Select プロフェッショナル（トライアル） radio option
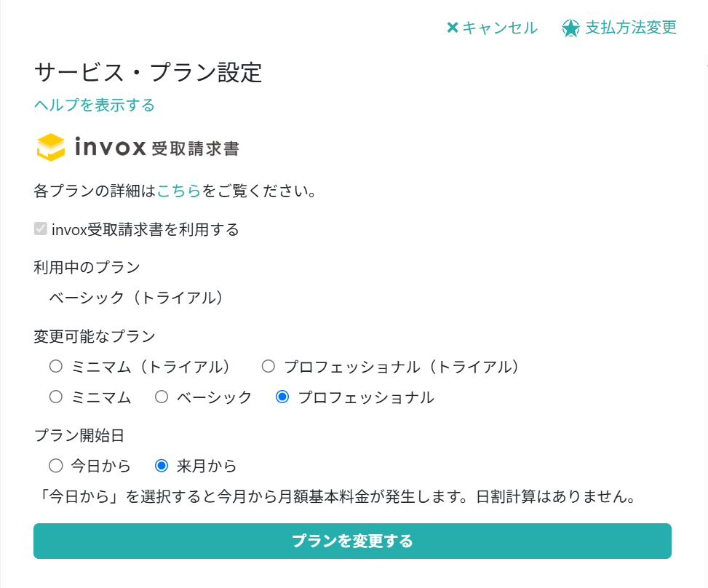 click(x=269, y=366)
